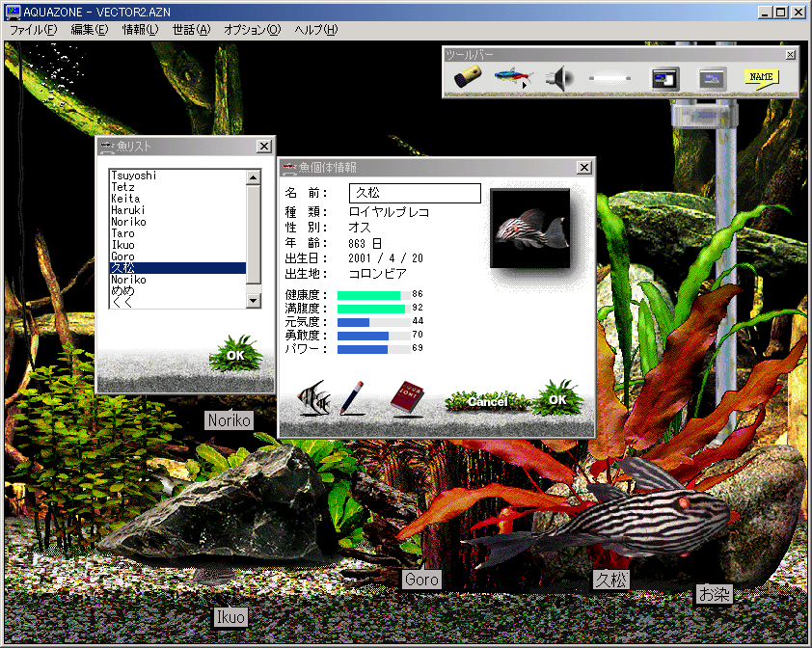Click the fish list scroll up arrow
This screenshot has width=812, height=648.
(254, 177)
